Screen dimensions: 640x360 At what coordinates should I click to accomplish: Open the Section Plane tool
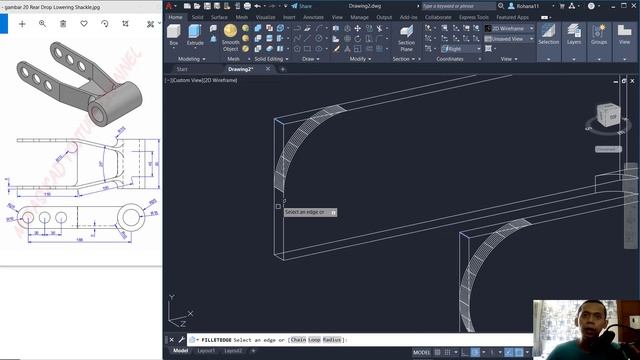pos(406,38)
